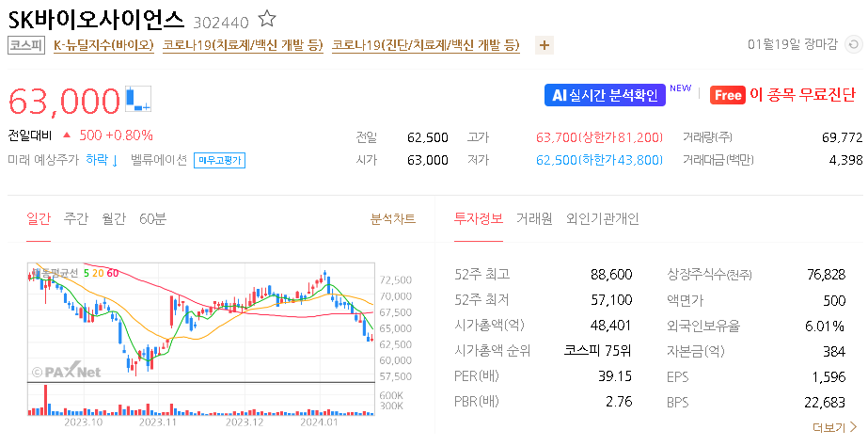Click the PBR value 2.76
The width and height of the screenshot is (868, 446).
[619, 402]
